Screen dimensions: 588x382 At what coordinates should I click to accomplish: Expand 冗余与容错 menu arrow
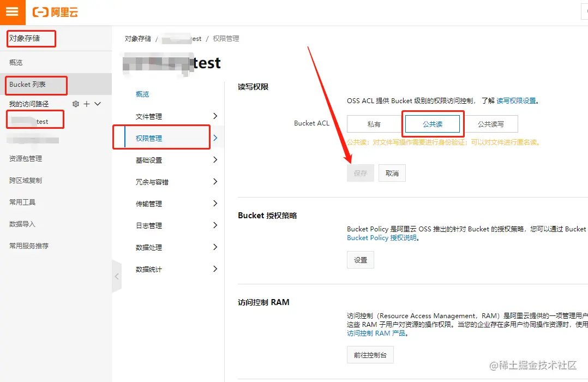pos(215,181)
